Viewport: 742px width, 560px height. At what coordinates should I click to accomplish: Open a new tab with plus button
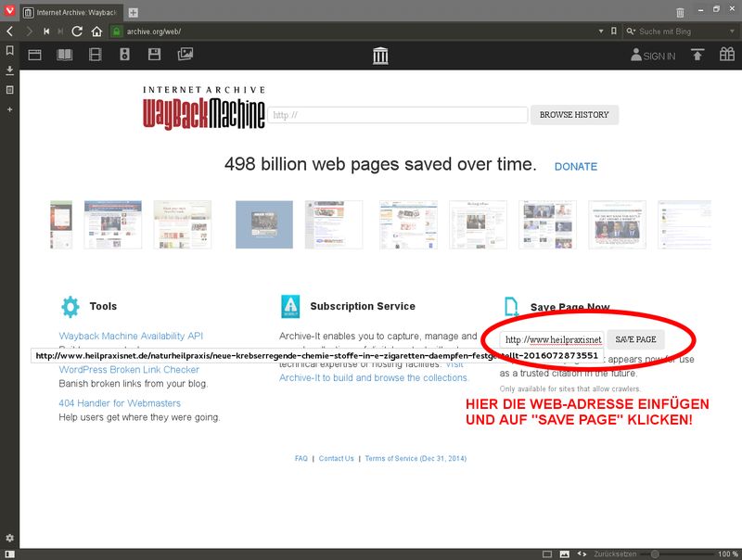[x=134, y=12]
